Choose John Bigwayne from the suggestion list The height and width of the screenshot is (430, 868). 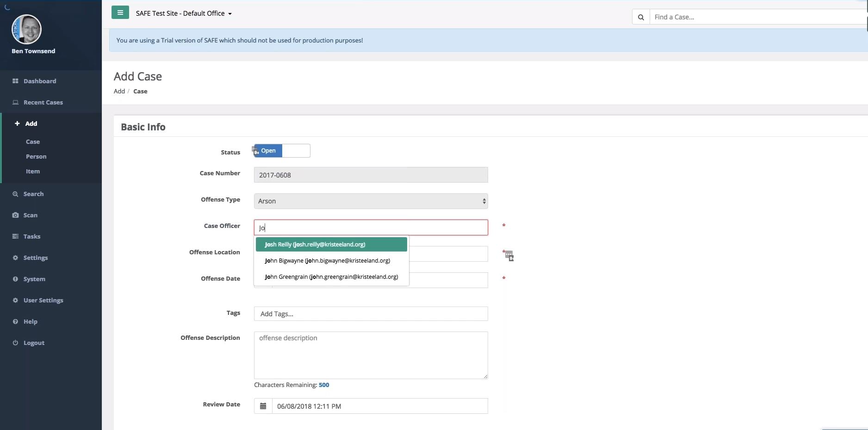pyautogui.click(x=331, y=260)
